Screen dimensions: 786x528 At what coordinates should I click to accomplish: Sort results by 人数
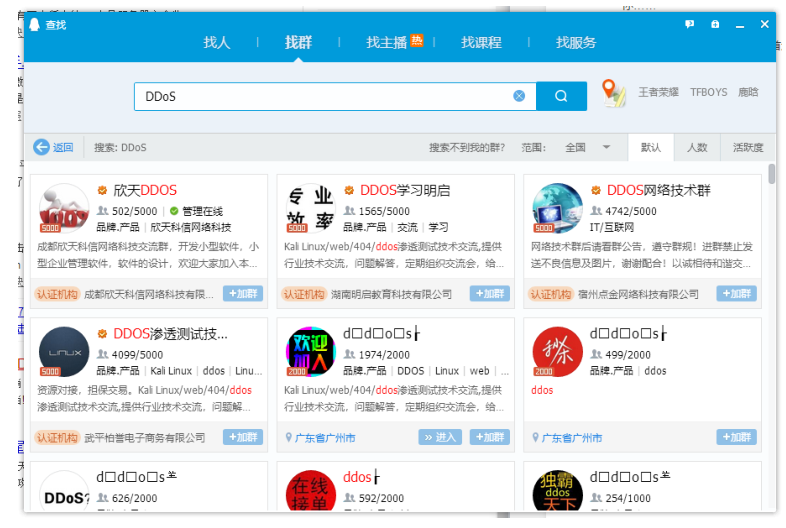[x=697, y=147]
